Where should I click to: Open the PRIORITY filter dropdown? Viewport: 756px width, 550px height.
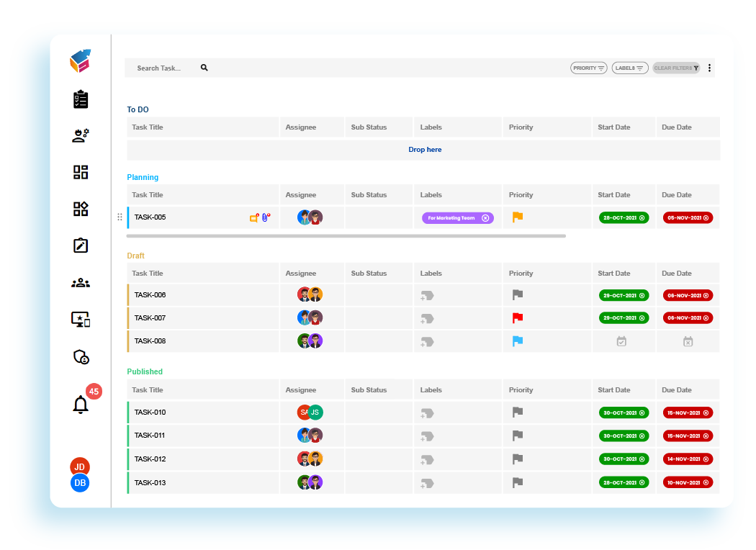pyautogui.click(x=588, y=67)
